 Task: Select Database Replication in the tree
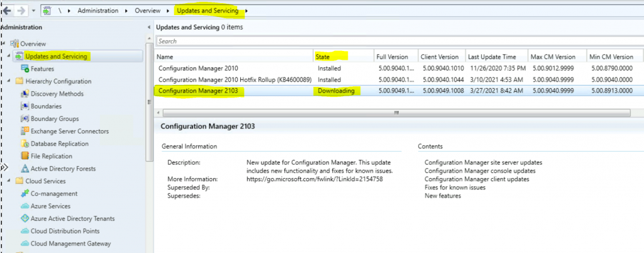60,143
